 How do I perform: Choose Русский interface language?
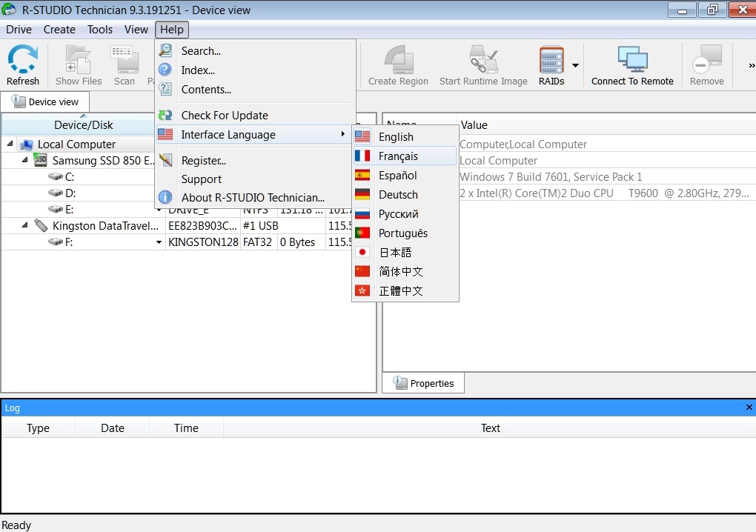point(405,214)
